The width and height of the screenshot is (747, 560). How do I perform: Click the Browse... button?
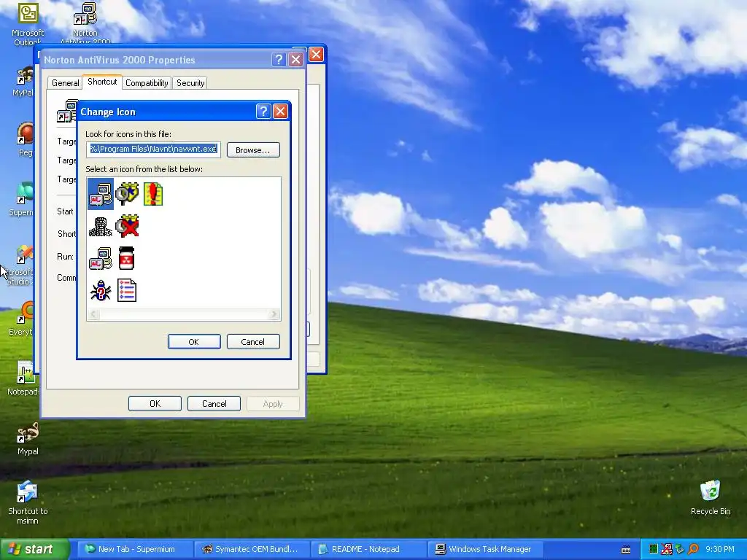pyautogui.click(x=253, y=150)
